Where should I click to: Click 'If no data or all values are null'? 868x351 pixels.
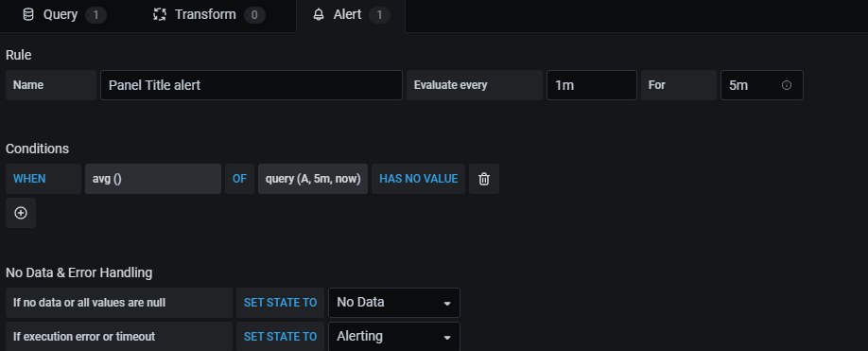click(x=119, y=303)
